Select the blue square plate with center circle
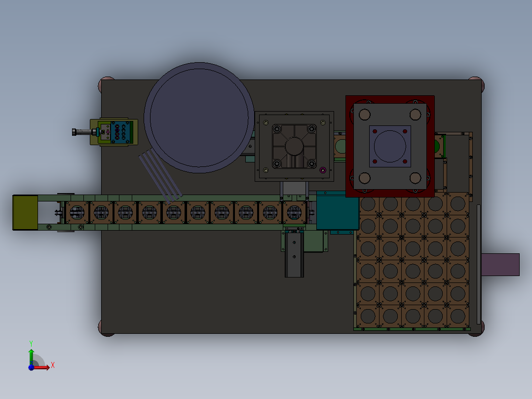 click(390, 146)
